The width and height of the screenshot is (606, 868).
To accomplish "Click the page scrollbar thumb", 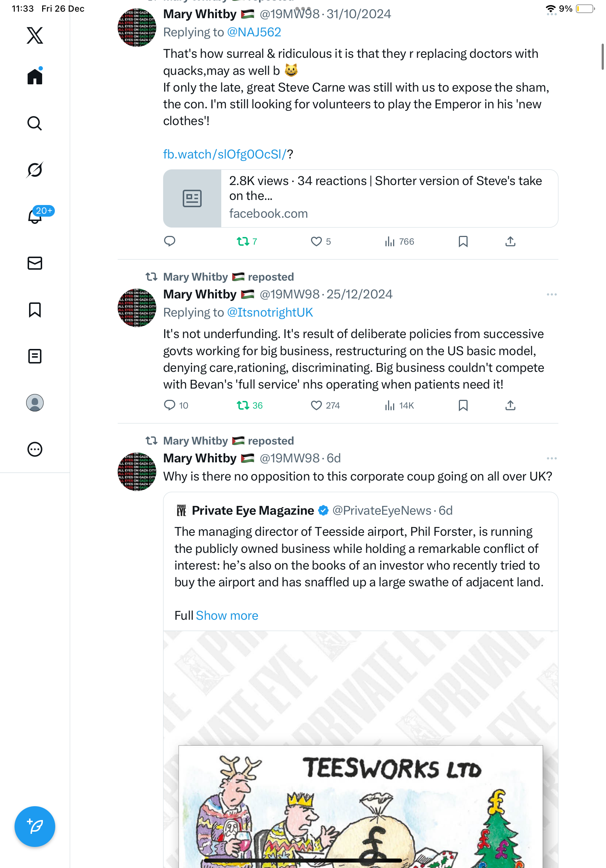I will (603, 57).
